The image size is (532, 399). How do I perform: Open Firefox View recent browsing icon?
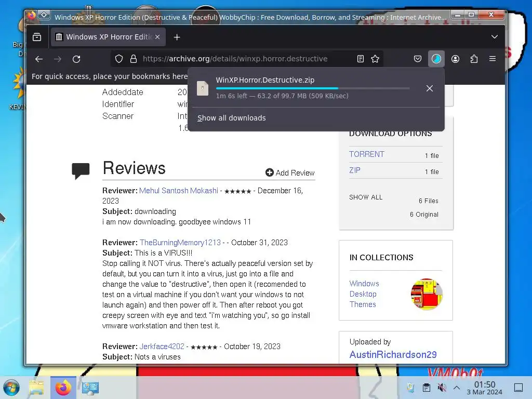[37, 37]
